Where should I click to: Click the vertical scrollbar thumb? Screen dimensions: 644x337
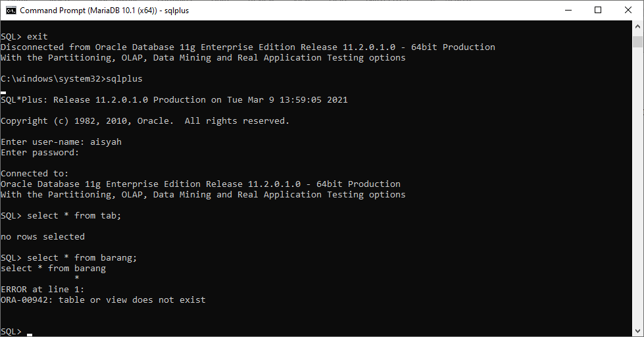pos(637,41)
